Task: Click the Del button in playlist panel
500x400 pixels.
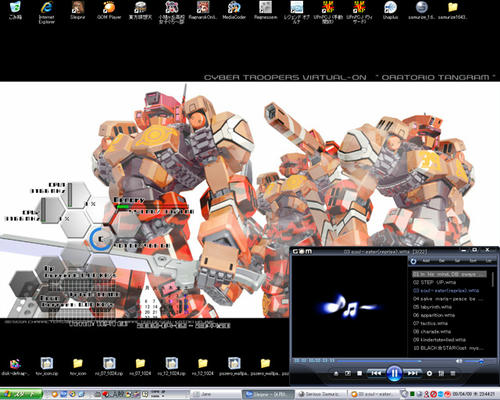Action: coord(442,261)
